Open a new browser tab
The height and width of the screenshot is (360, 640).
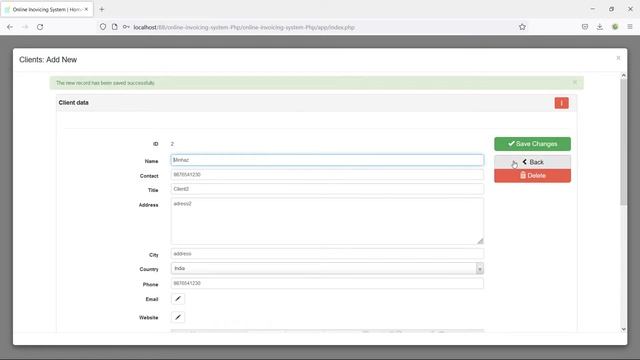[102, 9]
